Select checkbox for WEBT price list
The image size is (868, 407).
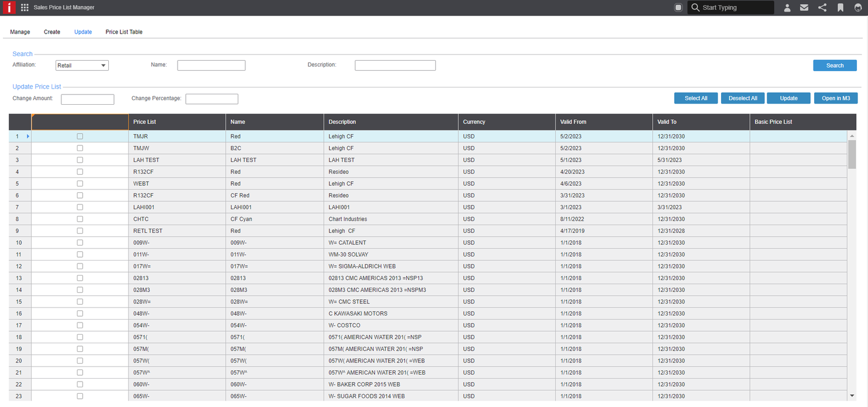[x=80, y=184]
